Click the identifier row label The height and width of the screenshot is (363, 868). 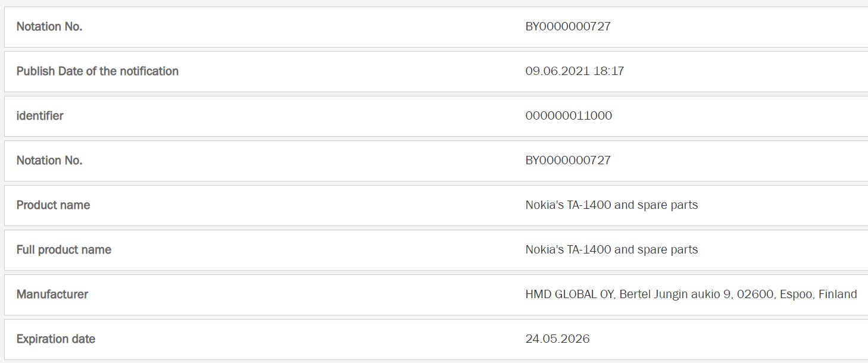40,116
